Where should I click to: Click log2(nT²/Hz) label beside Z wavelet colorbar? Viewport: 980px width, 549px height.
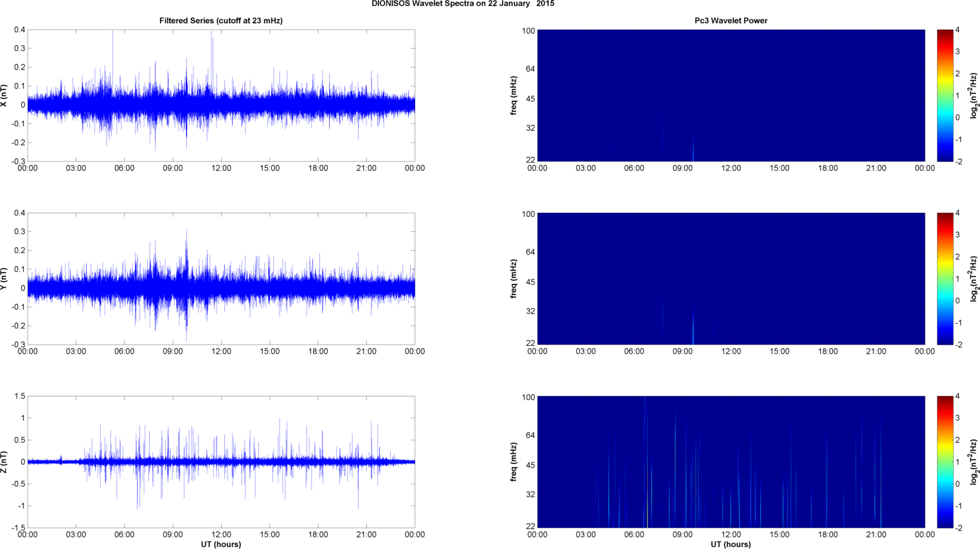click(x=974, y=462)
